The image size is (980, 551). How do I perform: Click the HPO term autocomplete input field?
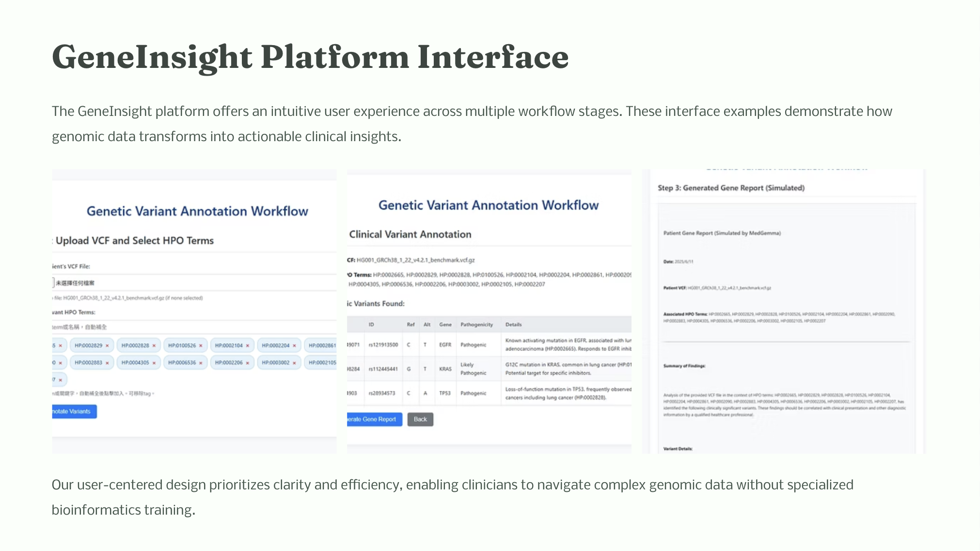point(194,327)
